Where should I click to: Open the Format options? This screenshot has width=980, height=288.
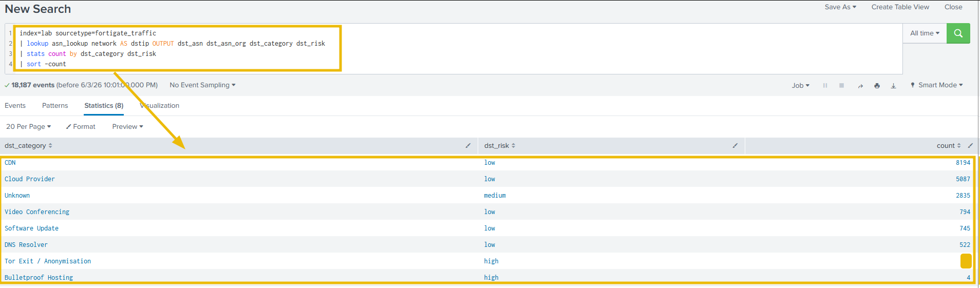(81, 127)
